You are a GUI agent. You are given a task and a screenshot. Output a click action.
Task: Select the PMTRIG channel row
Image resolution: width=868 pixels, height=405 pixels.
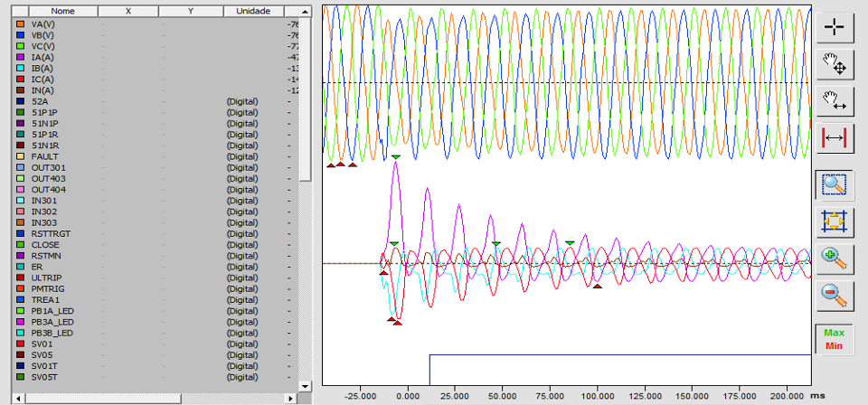[155, 288]
